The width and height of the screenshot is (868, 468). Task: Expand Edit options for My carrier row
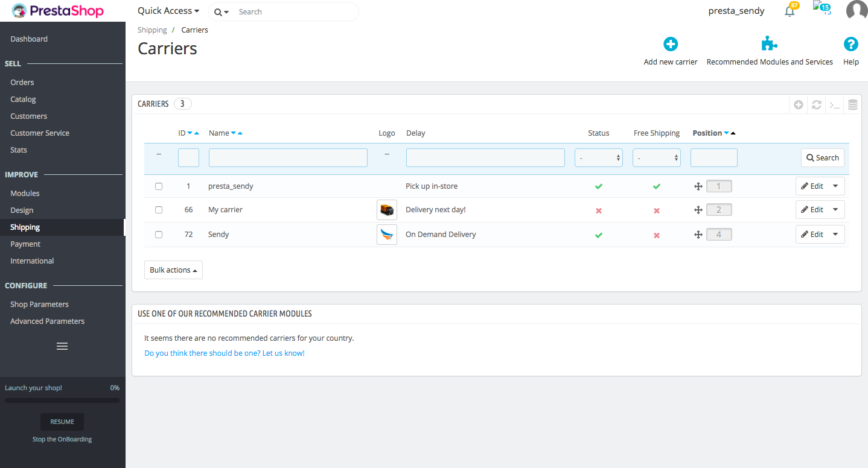(835, 210)
